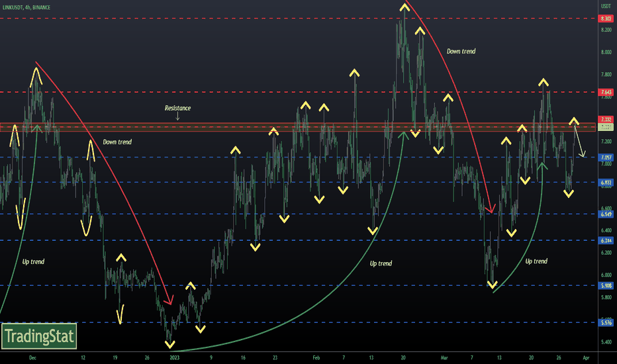
Task: Click the LINKUSDT, 4h, BINANCE symbol title
Action: (26, 7)
